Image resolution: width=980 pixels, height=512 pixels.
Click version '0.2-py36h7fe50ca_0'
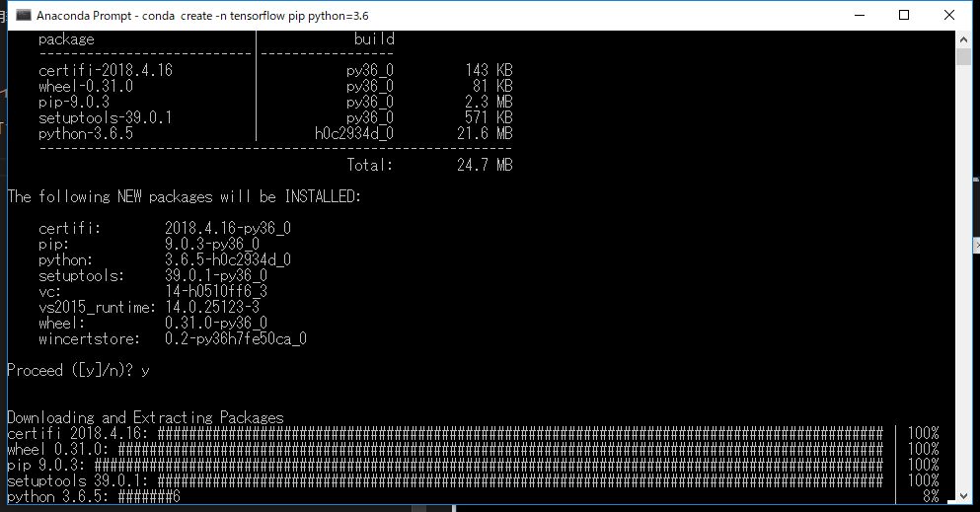[236, 339]
